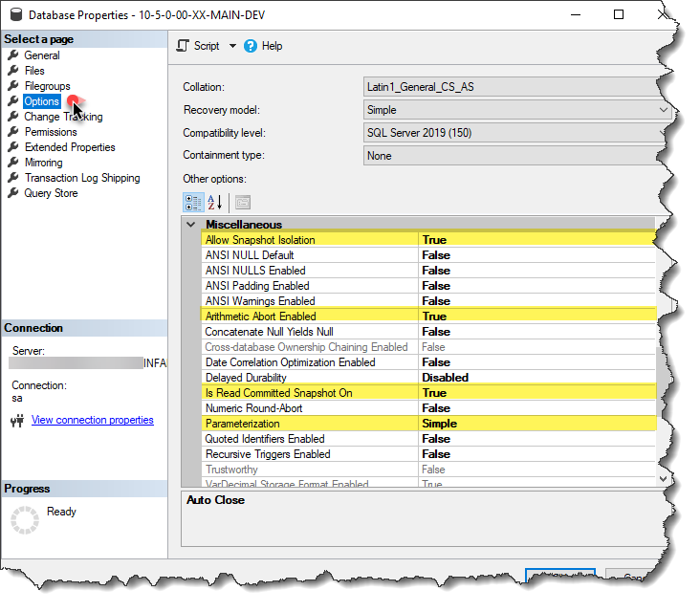Open the Files page
Viewport: 700px width, 612px height.
pos(34,71)
